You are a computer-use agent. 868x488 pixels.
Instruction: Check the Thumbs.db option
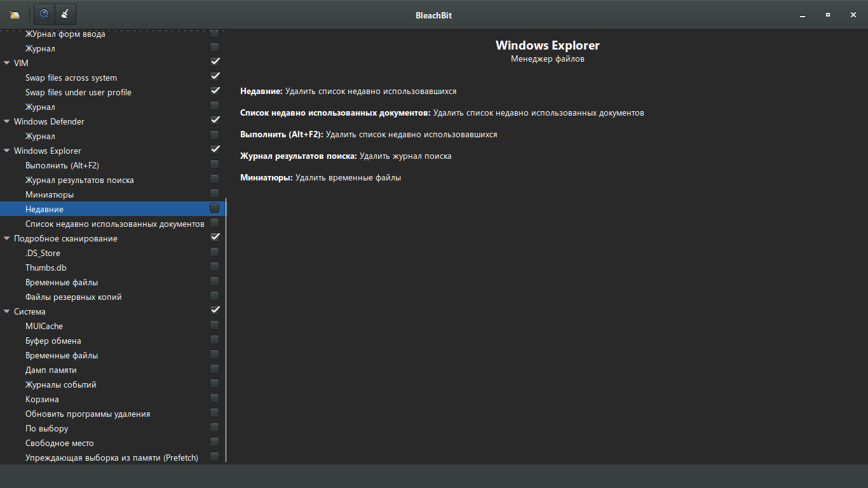(214, 266)
